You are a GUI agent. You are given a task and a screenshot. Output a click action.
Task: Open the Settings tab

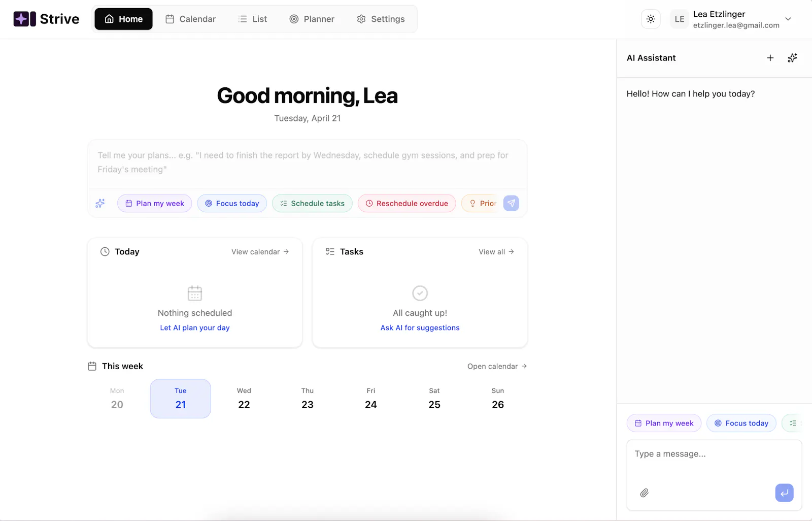pos(381,19)
